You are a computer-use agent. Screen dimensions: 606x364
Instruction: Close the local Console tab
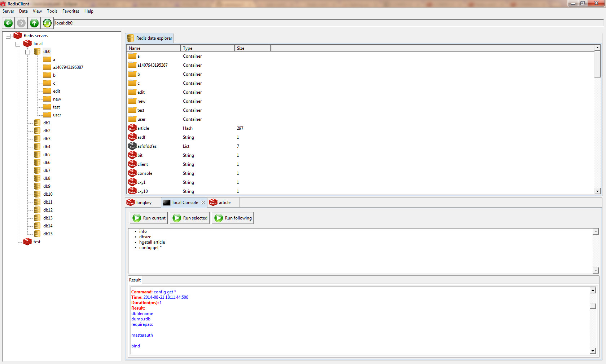click(203, 203)
